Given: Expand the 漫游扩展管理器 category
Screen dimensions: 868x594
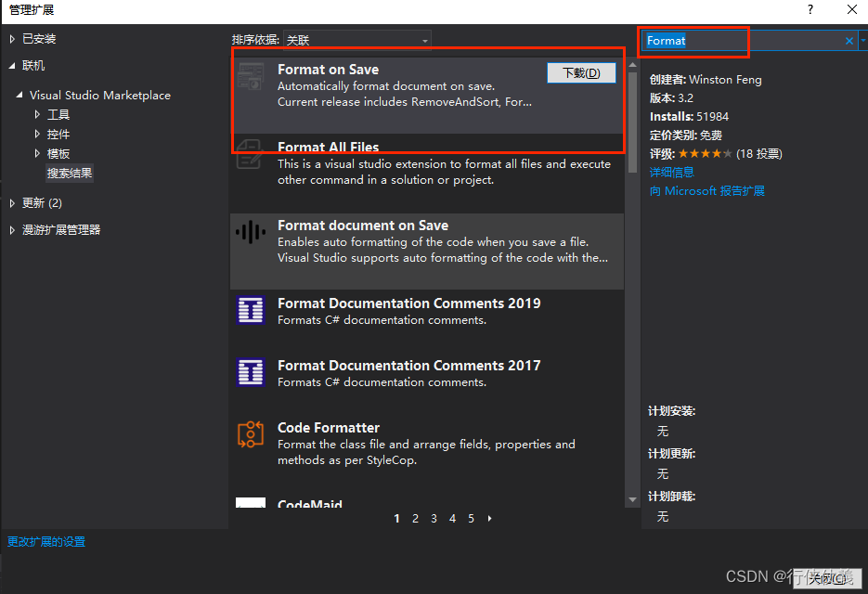Looking at the screenshot, I should 12,230.
